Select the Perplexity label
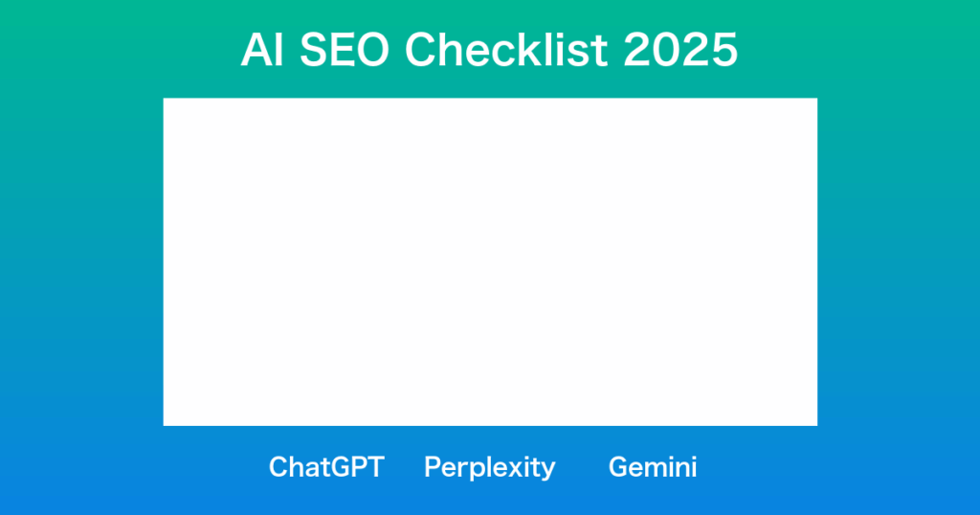 [x=489, y=467]
